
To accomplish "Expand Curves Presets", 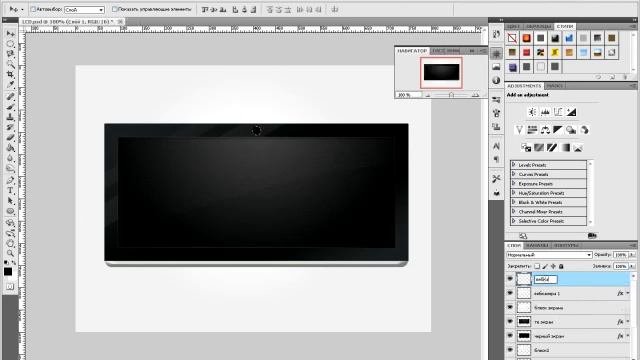I will tap(513, 174).
